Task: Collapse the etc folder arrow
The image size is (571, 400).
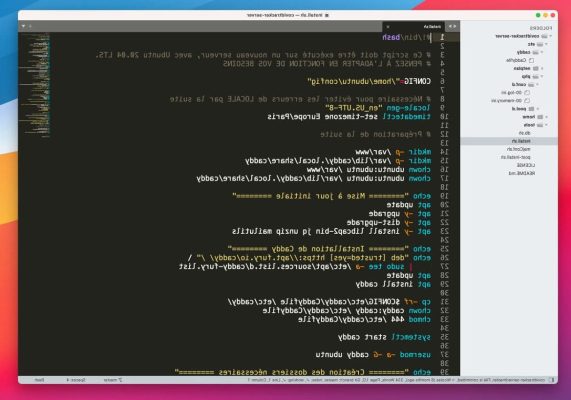Action: coord(546,44)
